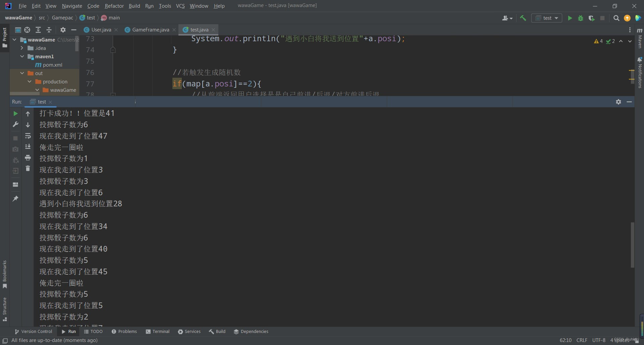Open the Terminal tool window
The width and height of the screenshot is (644, 345).
point(158,332)
